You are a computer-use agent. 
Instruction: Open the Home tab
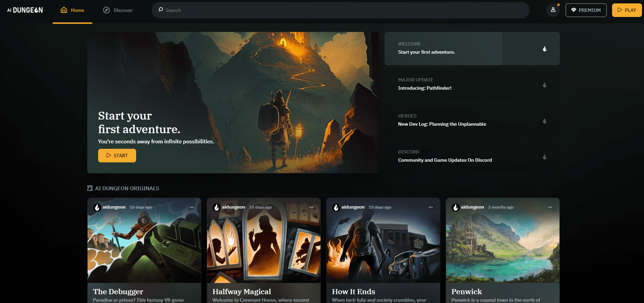click(x=72, y=10)
